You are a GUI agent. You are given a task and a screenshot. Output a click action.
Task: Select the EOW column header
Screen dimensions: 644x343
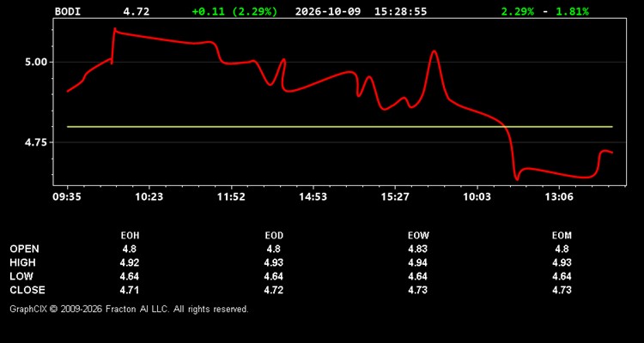tap(418, 236)
